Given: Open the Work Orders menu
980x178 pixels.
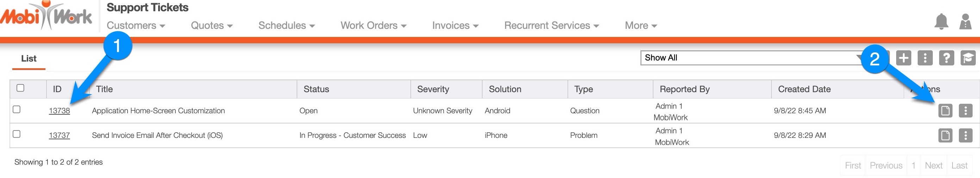Looking at the screenshot, I should point(373,25).
